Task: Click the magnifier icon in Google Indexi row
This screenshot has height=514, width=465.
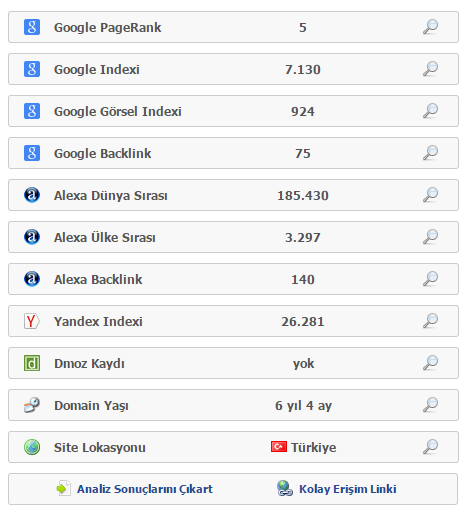Action: click(430, 69)
